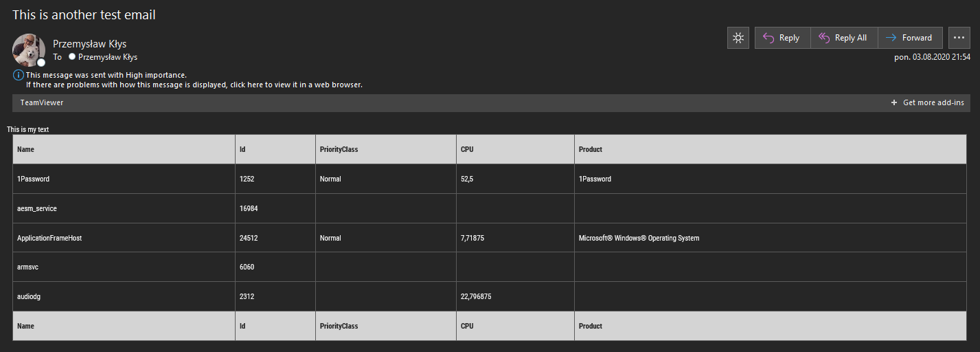980x352 pixels.
Task: Click recipient name in To field
Action: click(108, 57)
